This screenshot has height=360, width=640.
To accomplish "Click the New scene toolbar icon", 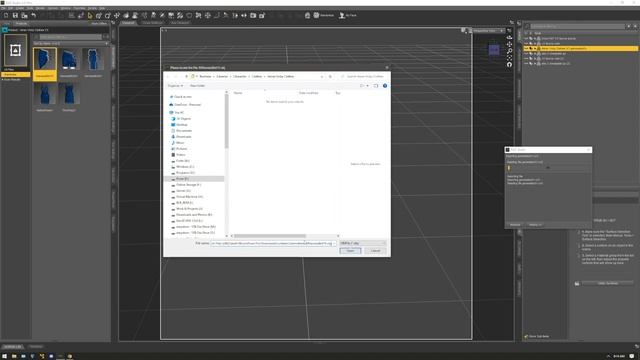I will [x=6, y=16].
